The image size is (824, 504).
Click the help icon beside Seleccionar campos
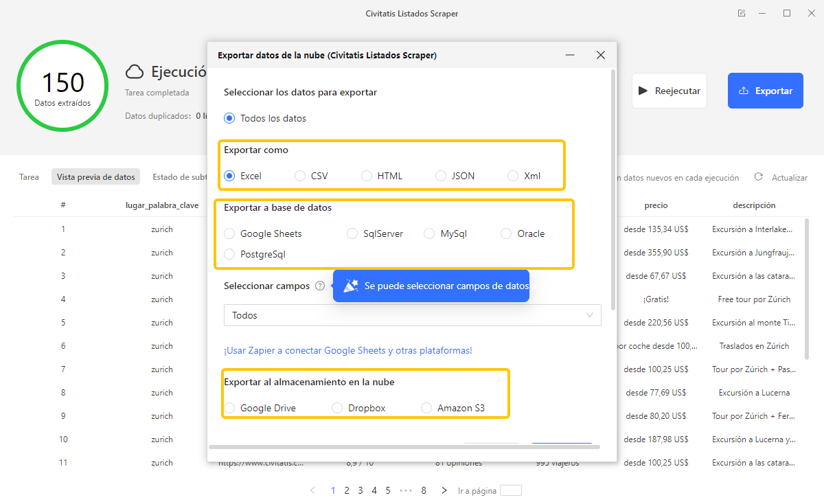[320, 286]
